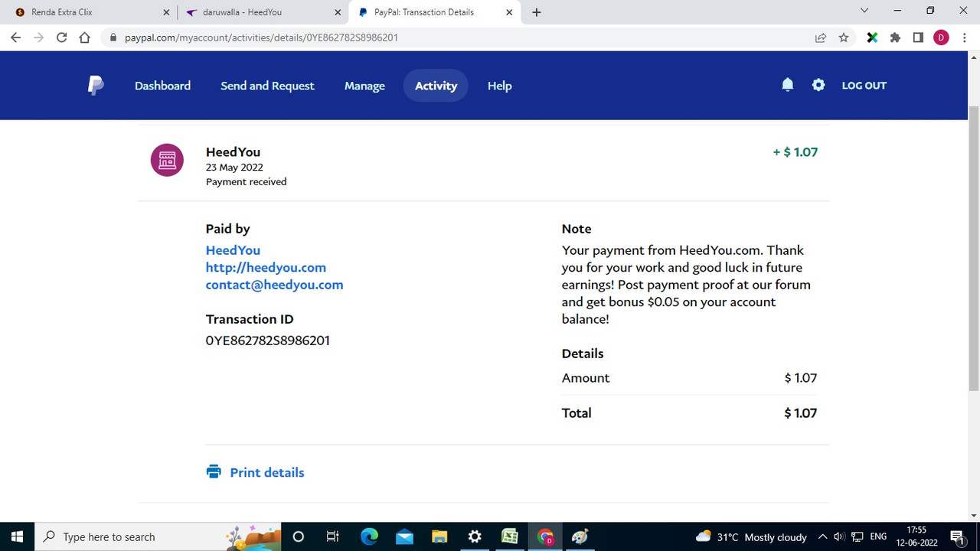Viewport: 980px width, 551px height.
Task: Click the browser forward arrow
Action: (x=38, y=37)
